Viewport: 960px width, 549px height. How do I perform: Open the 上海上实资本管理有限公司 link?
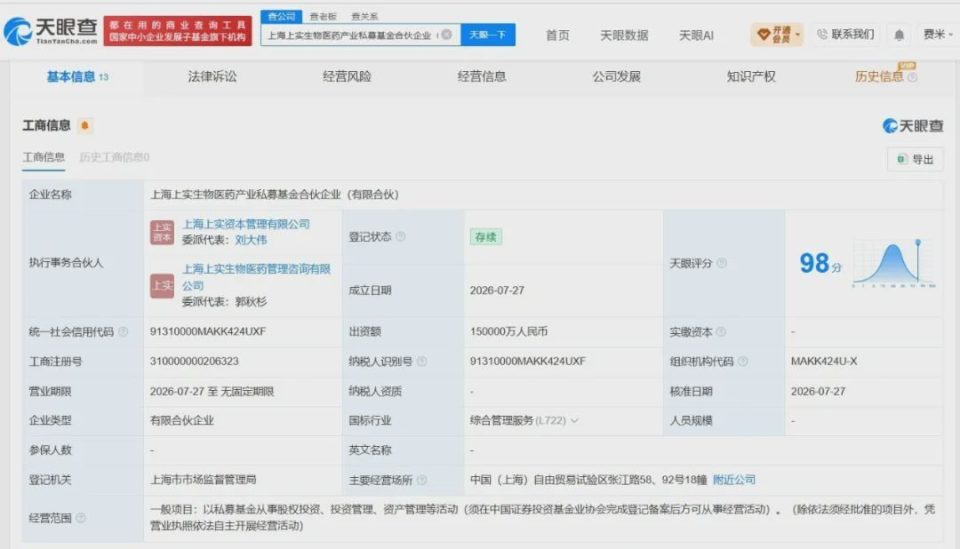coord(246,224)
